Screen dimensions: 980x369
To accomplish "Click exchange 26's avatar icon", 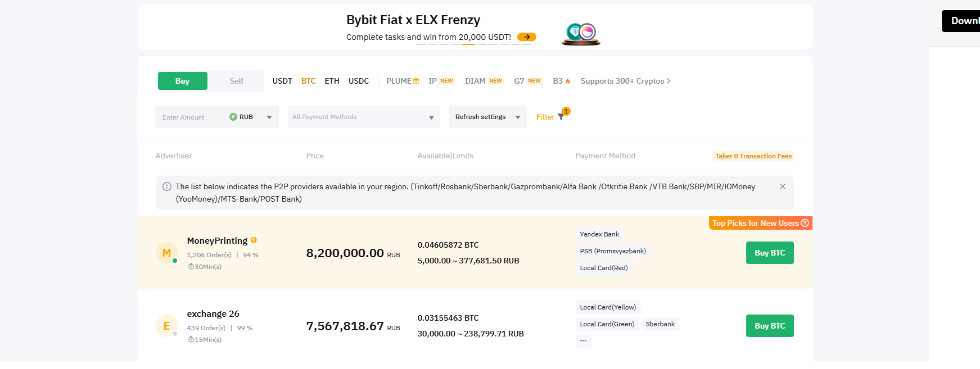I will pos(166,326).
